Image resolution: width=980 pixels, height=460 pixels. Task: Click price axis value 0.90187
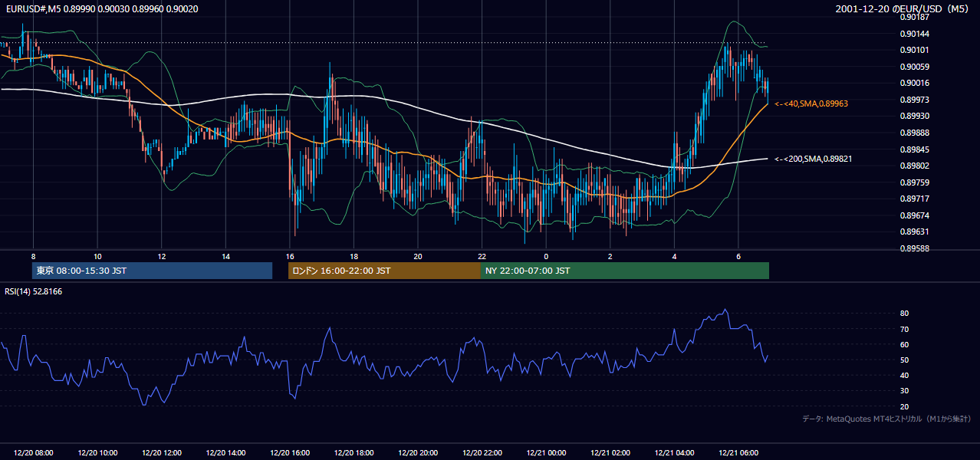[x=914, y=17]
